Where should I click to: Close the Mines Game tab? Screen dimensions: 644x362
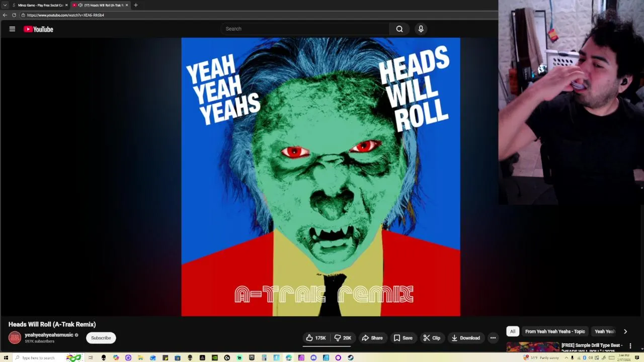pyautogui.click(x=66, y=5)
